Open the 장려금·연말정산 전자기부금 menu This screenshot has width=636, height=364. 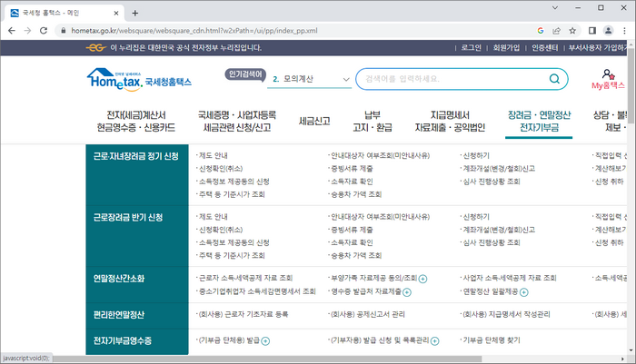click(x=539, y=122)
